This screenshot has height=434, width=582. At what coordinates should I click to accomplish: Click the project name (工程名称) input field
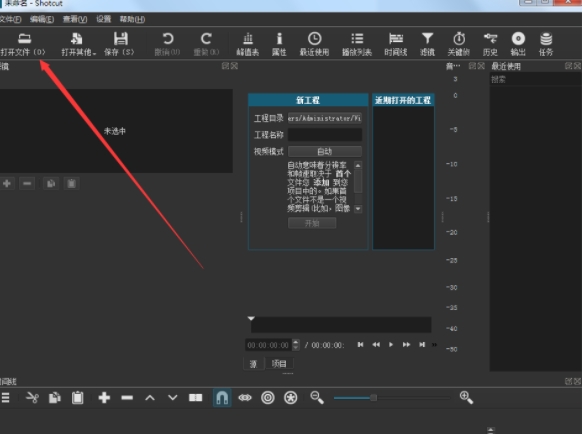tap(325, 135)
